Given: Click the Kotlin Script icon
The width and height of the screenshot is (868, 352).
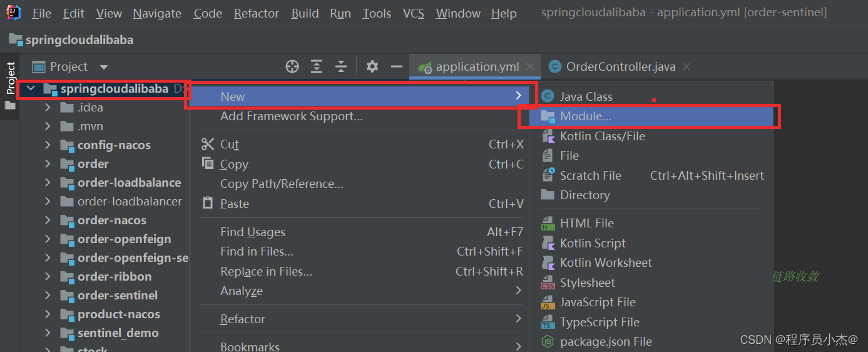Looking at the screenshot, I should point(548,243).
